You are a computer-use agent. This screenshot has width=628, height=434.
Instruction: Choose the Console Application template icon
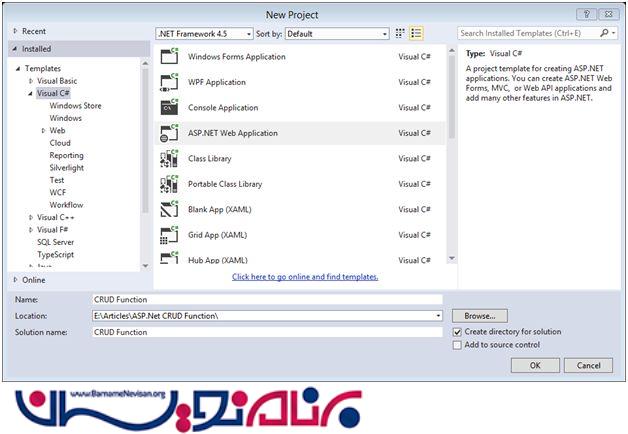click(x=169, y=107)
